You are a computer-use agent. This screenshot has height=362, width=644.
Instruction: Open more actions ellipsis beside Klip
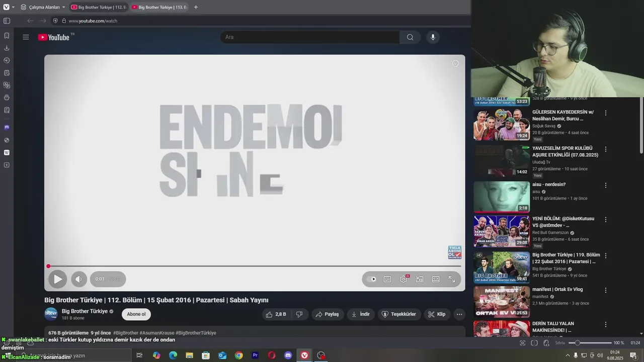tap(459, 314)
